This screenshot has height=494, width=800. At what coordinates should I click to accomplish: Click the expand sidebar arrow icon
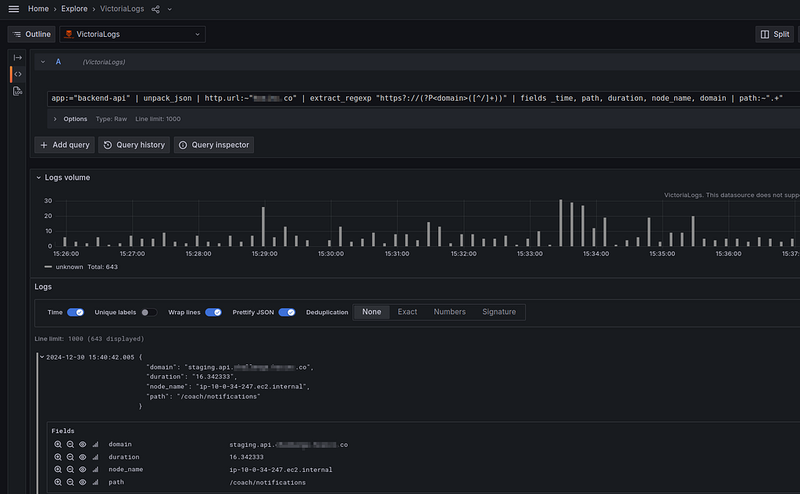[17, 58]
